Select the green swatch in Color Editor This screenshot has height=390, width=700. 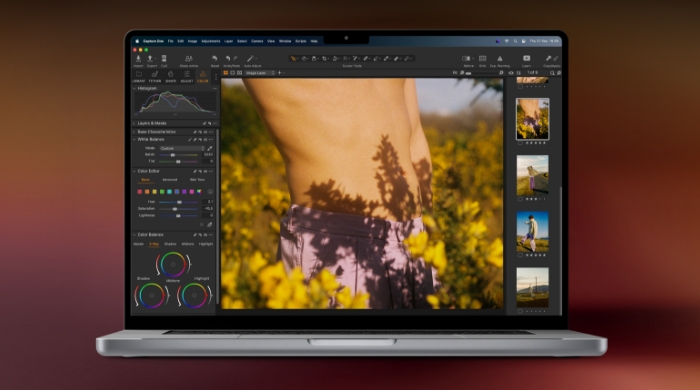point(162,192)
